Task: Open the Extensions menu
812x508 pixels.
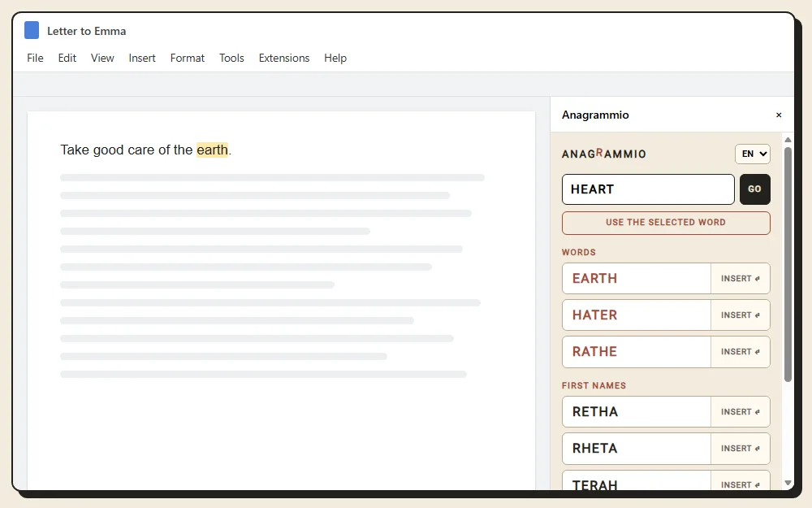Action: tap(284, 58)
